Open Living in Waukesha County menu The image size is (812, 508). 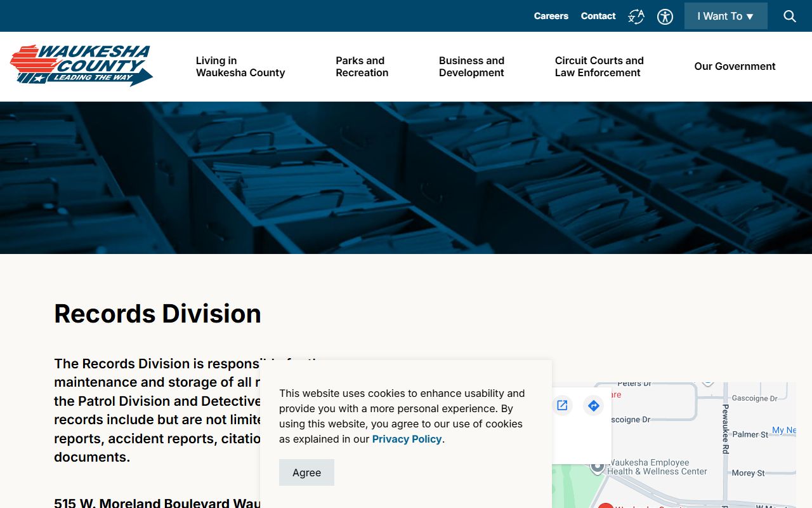click(240, 67)
